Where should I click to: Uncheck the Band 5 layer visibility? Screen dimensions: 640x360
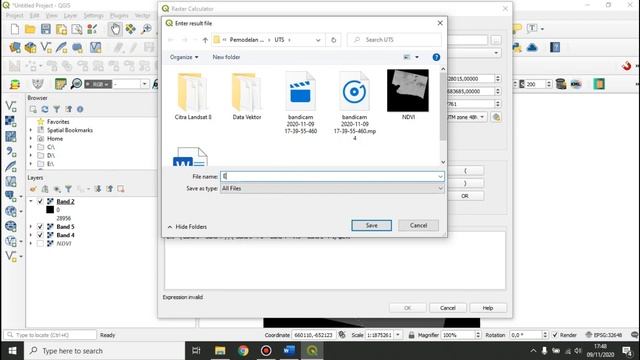pyautogui.click(x=40, y=227)
